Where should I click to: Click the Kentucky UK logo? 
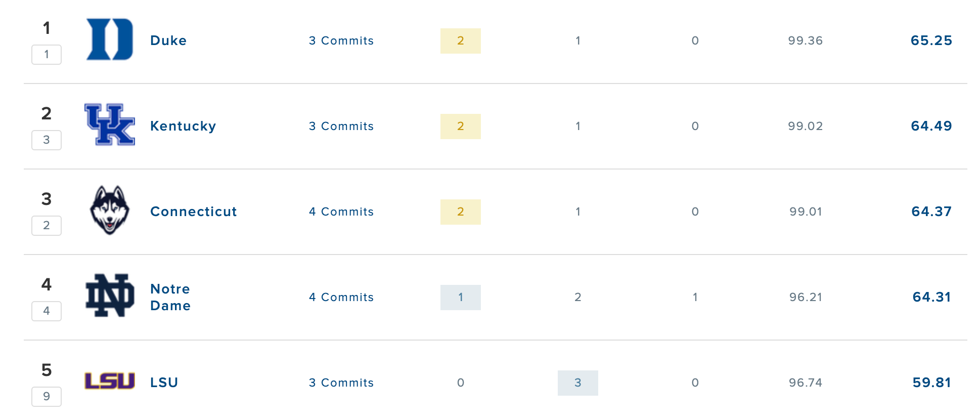(110, 124)
